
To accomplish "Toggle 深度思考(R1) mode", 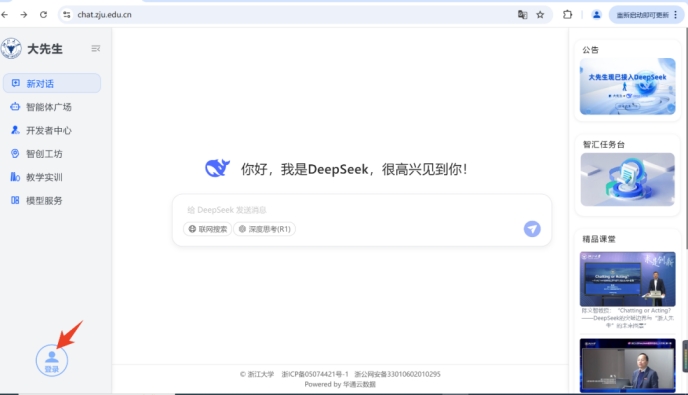I will (265, 229).
